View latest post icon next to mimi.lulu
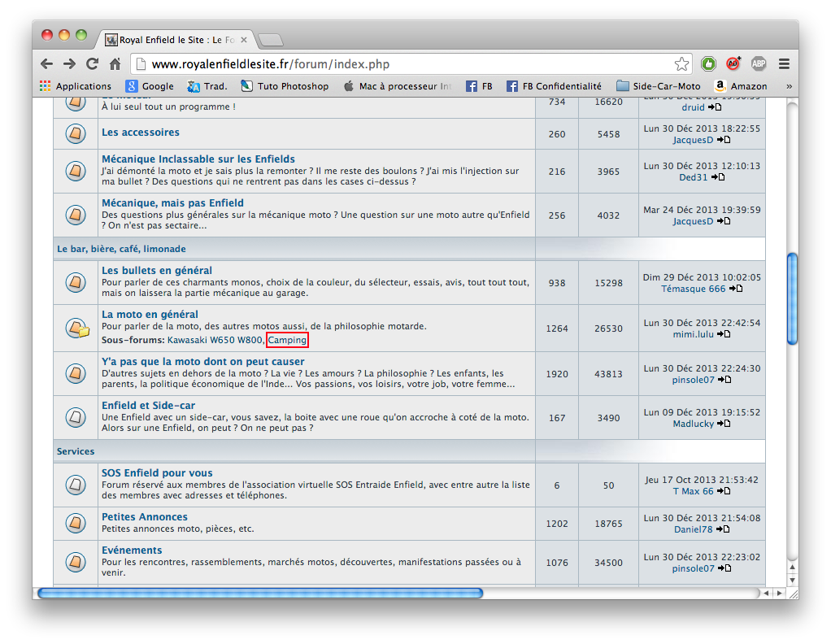The width and height of the screenshot is (831, 644). tap(724, 334)
